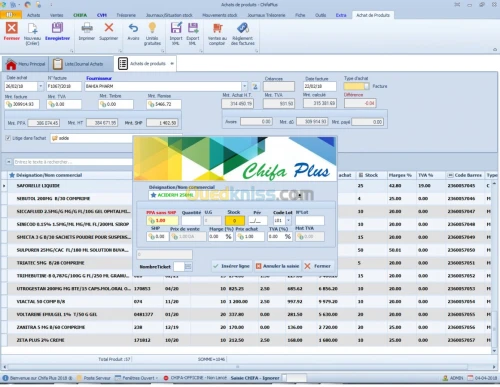The width and height of the screenshot is (500, 387).
Task: Save the purchase with Enregistrer
Action: [57, 31]
